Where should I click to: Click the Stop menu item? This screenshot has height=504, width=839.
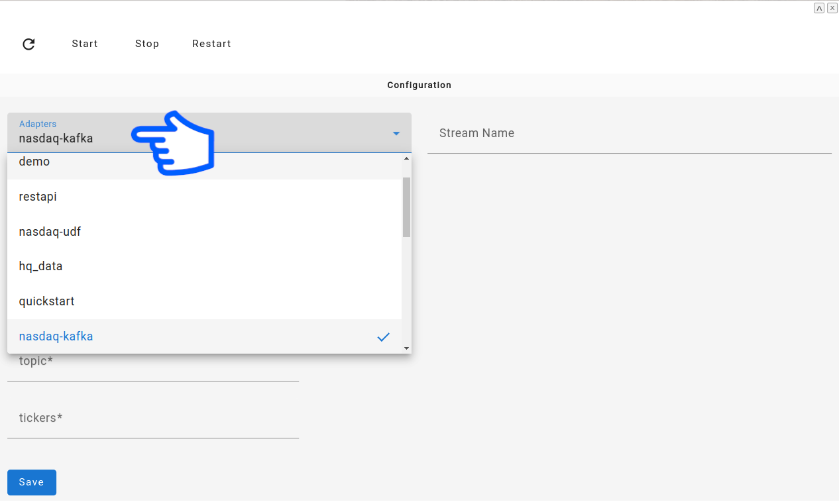point(146,44)
